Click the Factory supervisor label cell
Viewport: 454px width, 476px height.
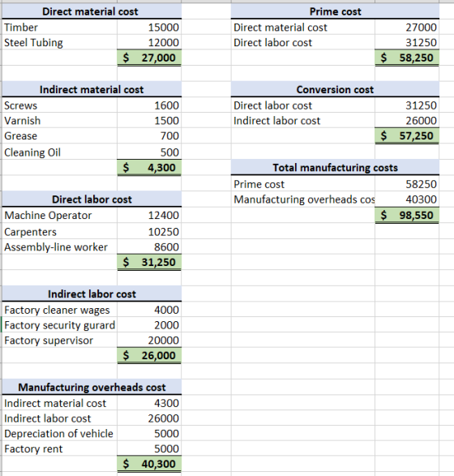(59, 341)
